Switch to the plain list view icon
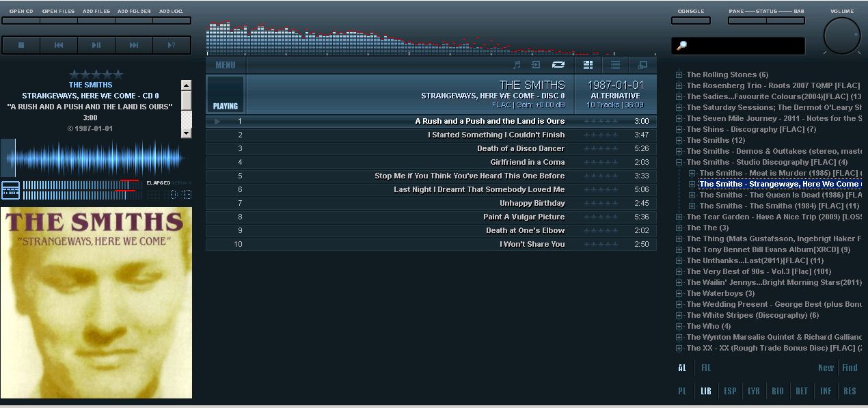The image size is (868, 408). pos(615,65)
